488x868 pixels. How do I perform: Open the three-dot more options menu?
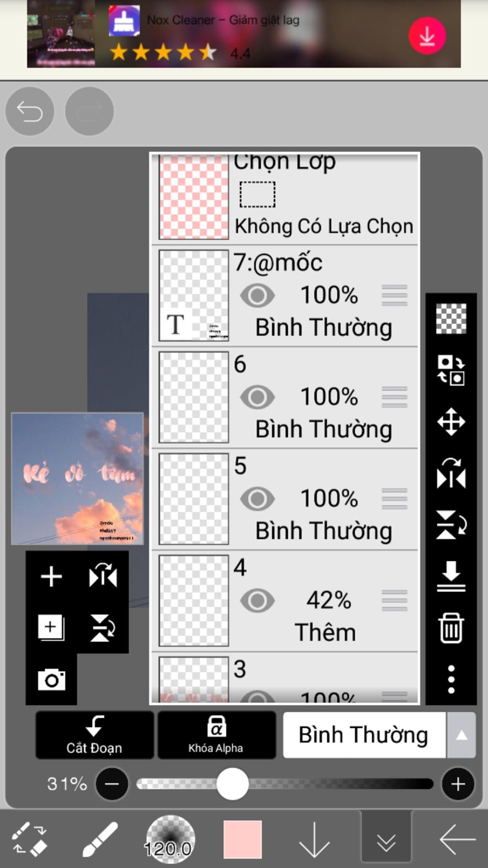click(451, 679)
